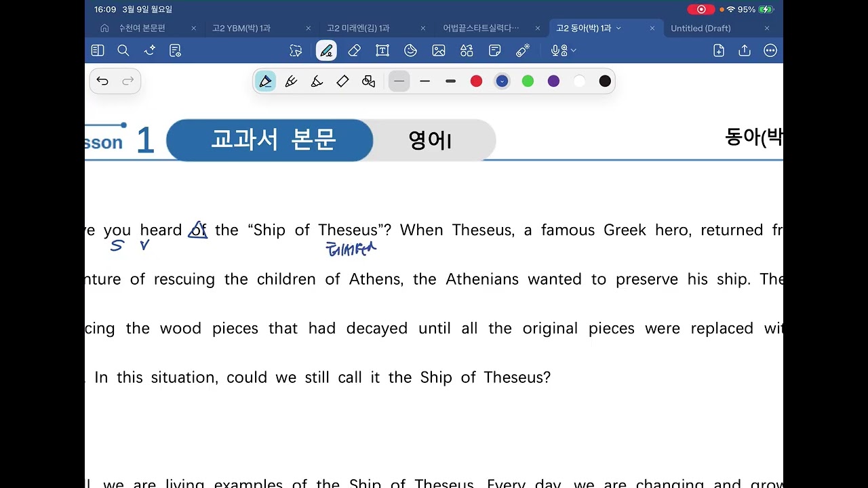Tap the word "Theseus"? in first line
The width and height of the screenshot is (868, 488).
click(x=355, y=230)
